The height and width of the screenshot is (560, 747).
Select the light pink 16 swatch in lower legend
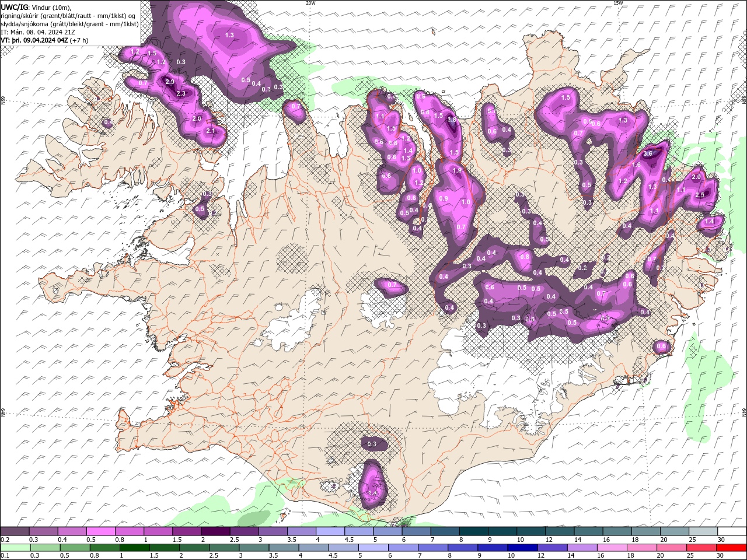click(x=612, y=548)
